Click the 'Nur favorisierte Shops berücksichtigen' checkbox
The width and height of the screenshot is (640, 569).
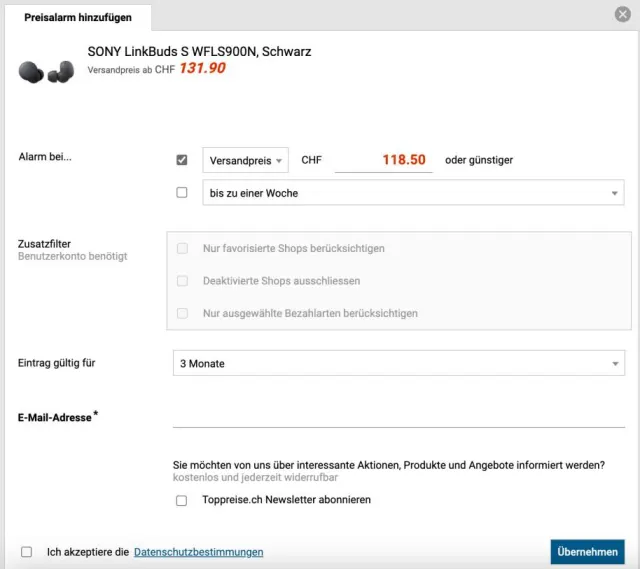(x=182, y=248)
